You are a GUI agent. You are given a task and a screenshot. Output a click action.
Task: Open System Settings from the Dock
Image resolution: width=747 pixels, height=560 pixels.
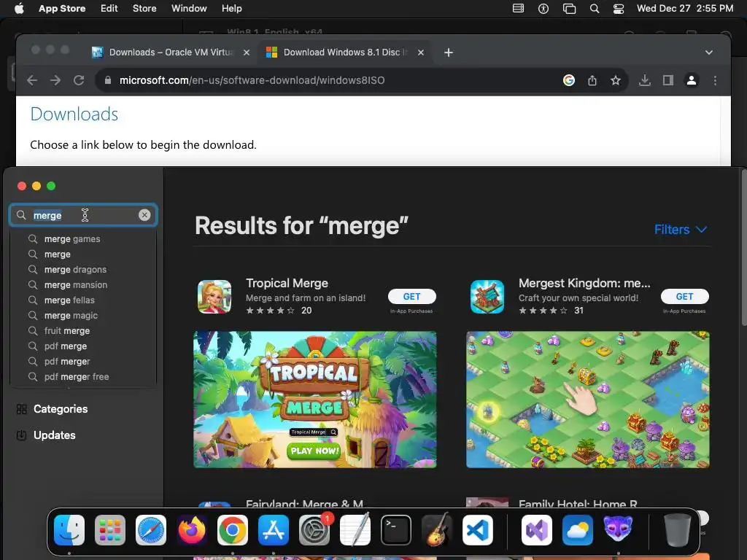[314, 530]
